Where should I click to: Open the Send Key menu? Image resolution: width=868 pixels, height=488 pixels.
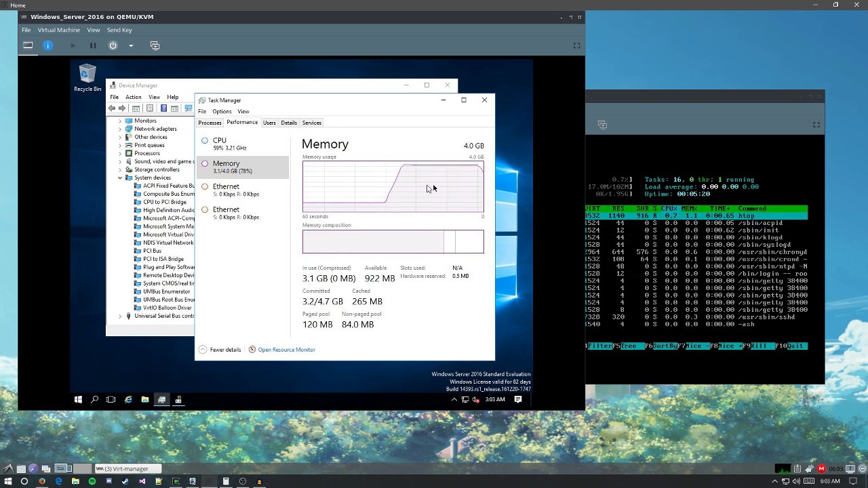click(119, 30)
